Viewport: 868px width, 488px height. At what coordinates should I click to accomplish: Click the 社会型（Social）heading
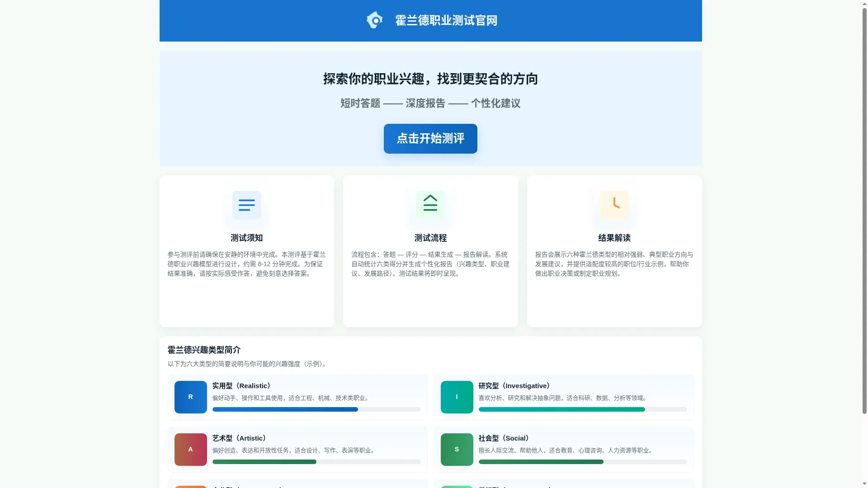pos(505,438)
